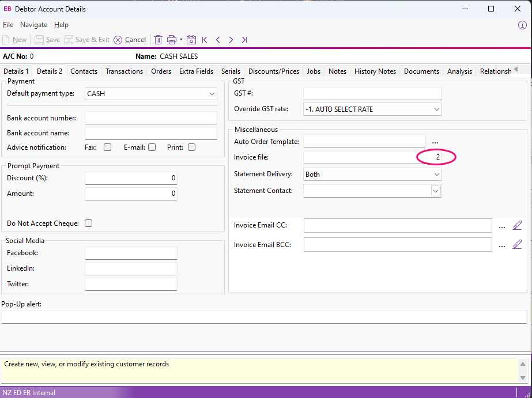Open the Statement Delivery dropdown
The image size is (532, 398).
[x=436, y=174]
